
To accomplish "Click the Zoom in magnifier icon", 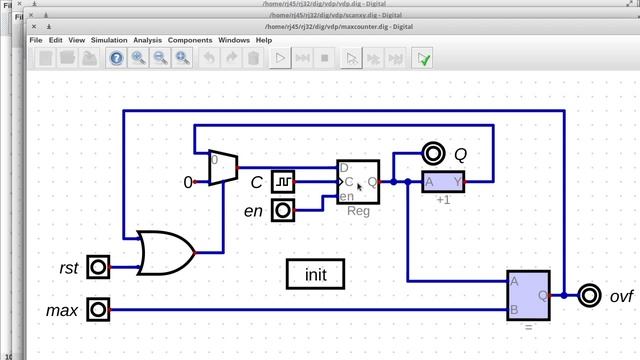I will click(138, 58).
